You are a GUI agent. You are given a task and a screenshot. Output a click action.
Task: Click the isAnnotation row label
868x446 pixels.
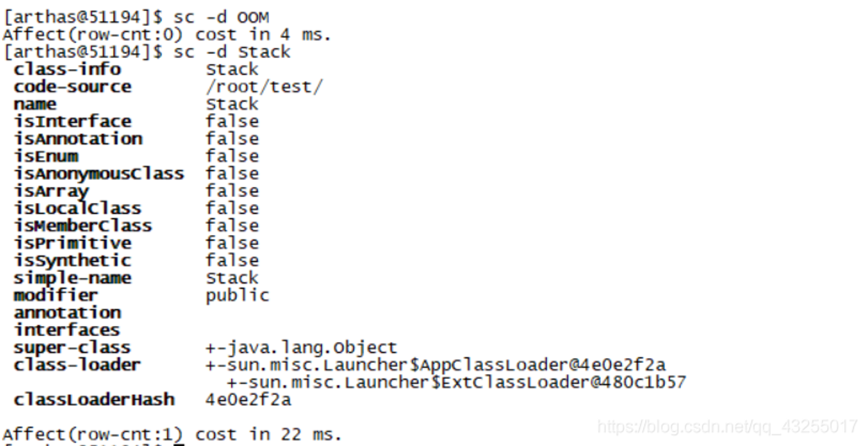[78, 139]
